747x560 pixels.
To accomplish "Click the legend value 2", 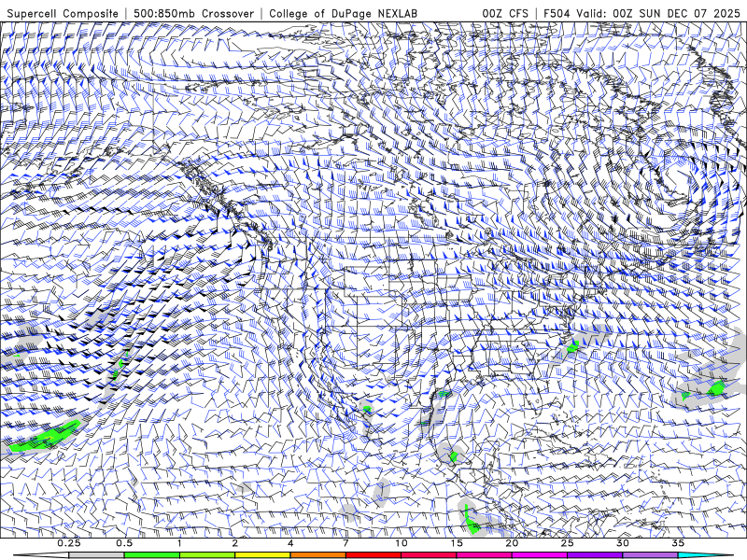I will tap(235, 543).
